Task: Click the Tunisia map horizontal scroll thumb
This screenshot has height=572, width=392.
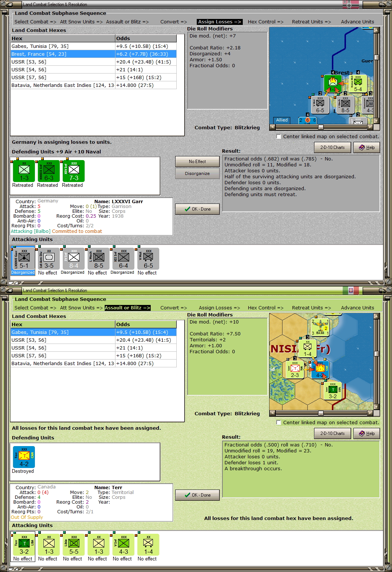Action: coord(321,413)
